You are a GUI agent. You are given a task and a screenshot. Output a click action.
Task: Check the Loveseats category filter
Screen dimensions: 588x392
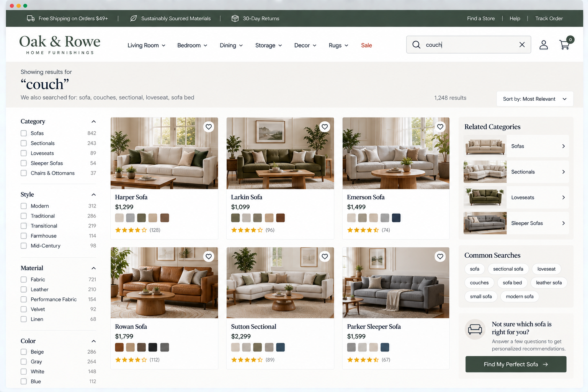pos(24,153)
